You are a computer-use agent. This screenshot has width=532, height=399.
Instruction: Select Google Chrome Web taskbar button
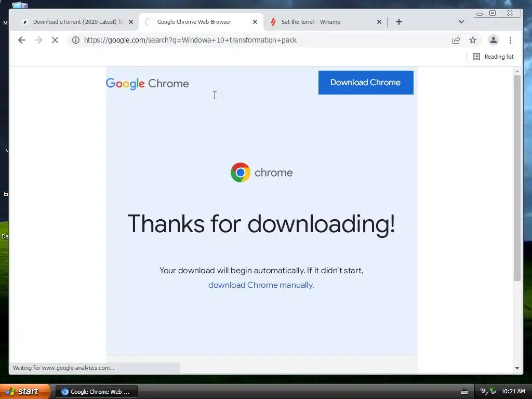point(96,392)
